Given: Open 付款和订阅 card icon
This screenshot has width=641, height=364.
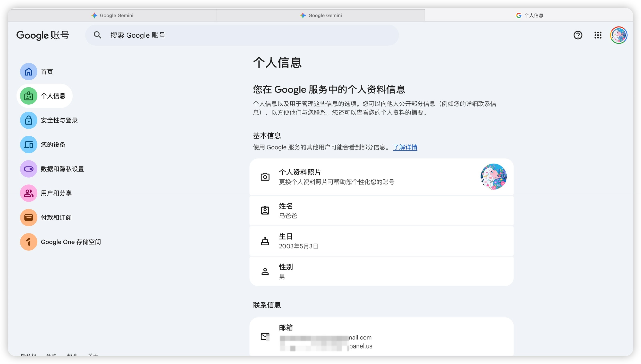Looking at the screenshot, I should point(28,217).
